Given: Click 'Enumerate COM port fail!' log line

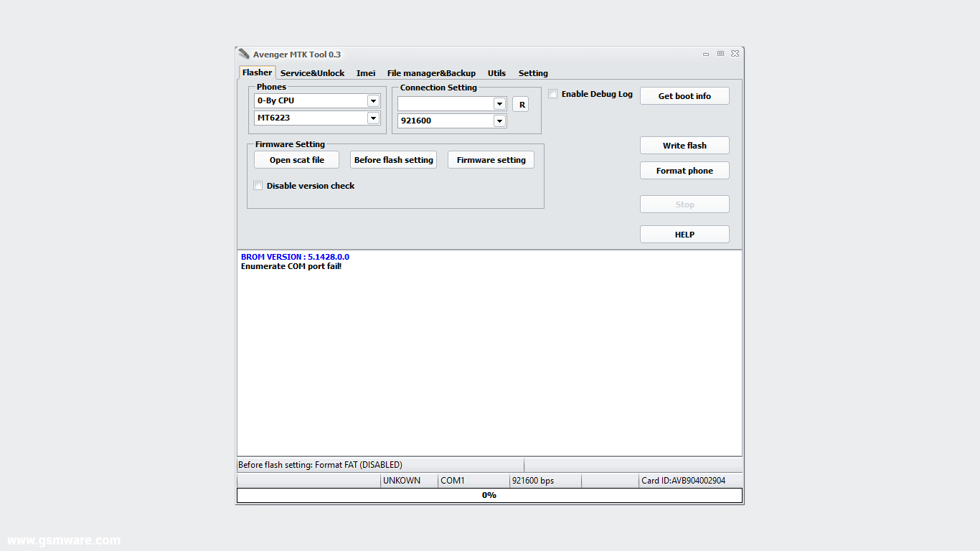Looking at the screenshot, I should point(291,266).
